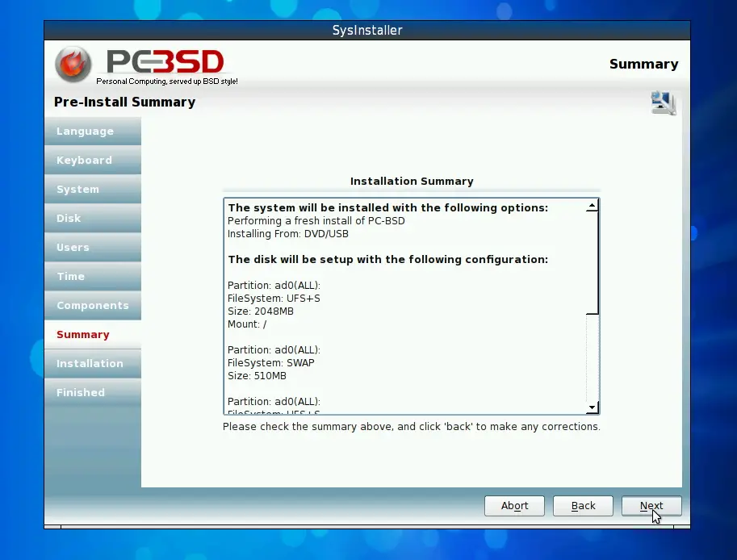Screen dimensions: 737x560
Task: Select the Summary step in sidebar
Action: click(x=93, y=335)
